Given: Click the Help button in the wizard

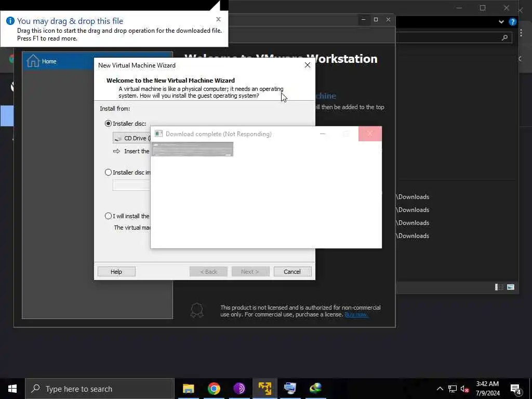Looking at the screenshot, I should tap(116, 272).
